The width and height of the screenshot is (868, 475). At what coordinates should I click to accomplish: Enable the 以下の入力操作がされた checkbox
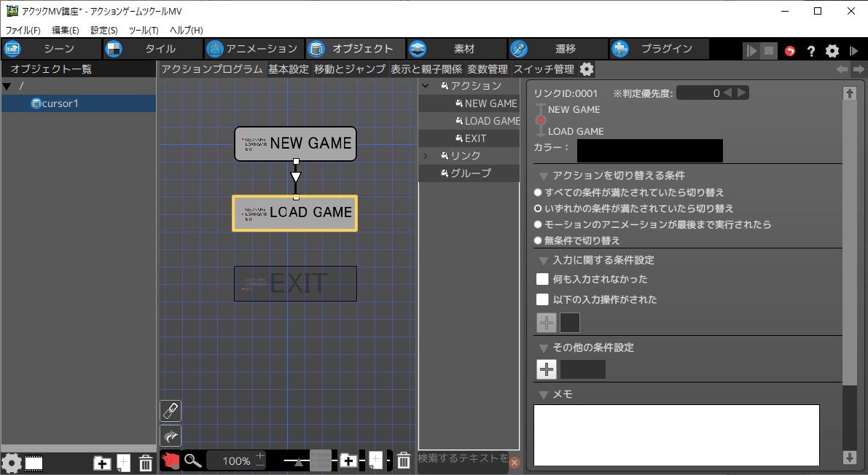tap(542, 299)
